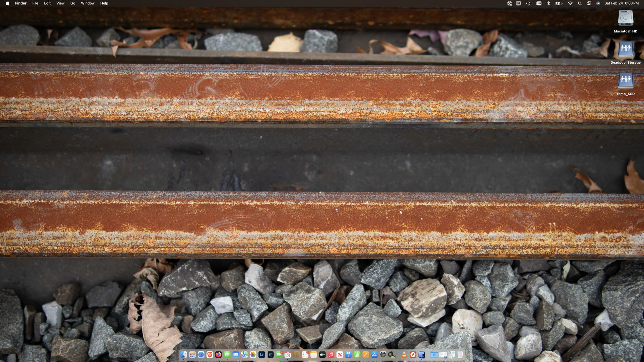Viewport: 644px width, 362px height.
Task: Open the Photos app
Action: click(253, 355)
